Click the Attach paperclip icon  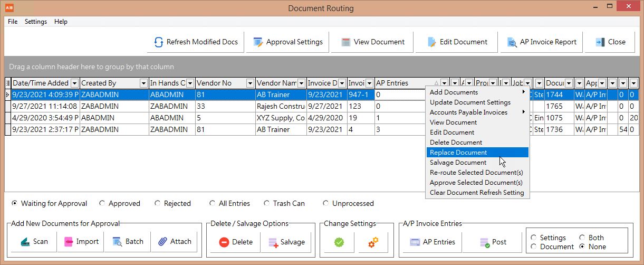(162, 242)
